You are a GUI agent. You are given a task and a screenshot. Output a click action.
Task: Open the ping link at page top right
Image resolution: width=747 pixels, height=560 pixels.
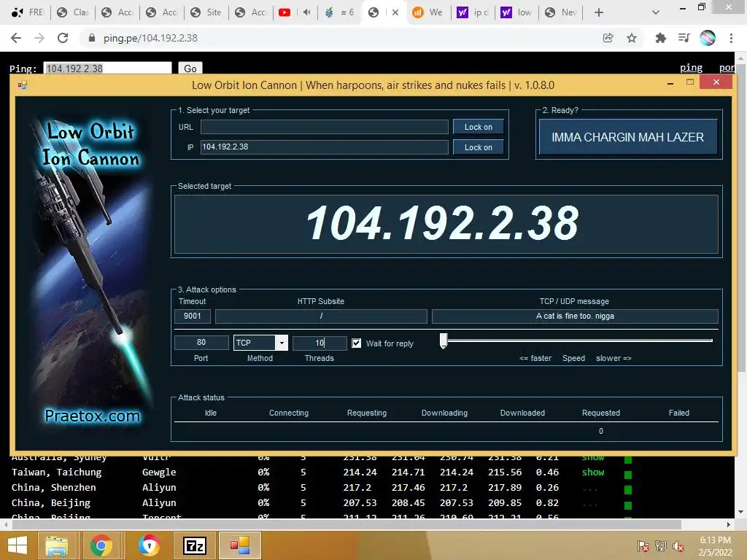pyautogui.click(x=692, y=68)
